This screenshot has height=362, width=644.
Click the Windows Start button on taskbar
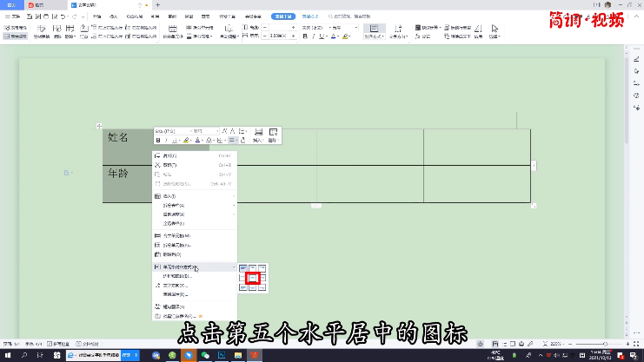7,355
